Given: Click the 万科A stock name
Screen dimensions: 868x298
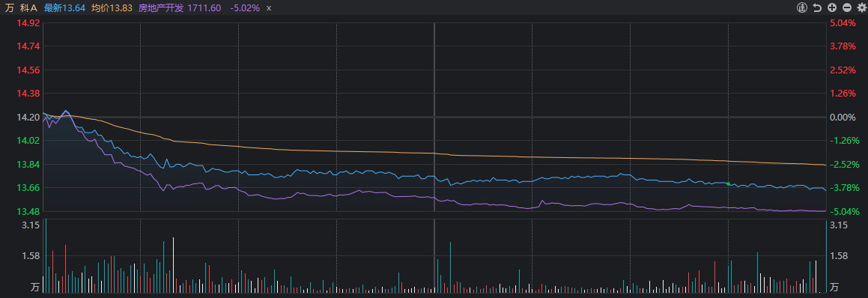Looking at the screenshot, I should tap(21, 7).
